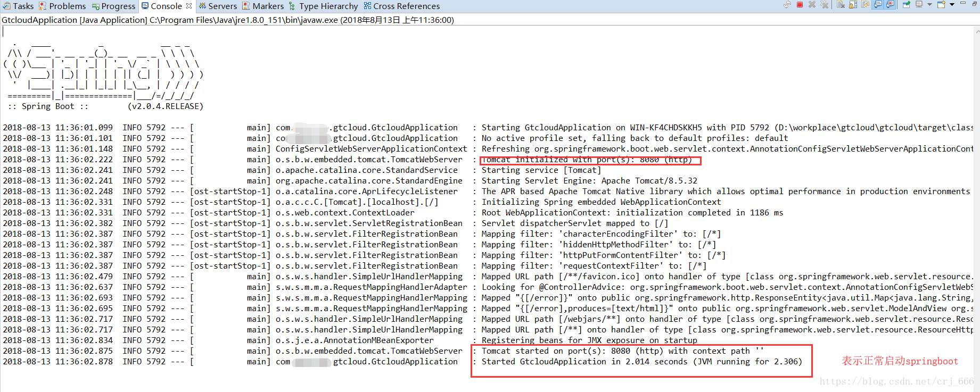
Task: Click 'Servlet dispatcherServlet mapped to [/]' line
Action: click(575, 223)
